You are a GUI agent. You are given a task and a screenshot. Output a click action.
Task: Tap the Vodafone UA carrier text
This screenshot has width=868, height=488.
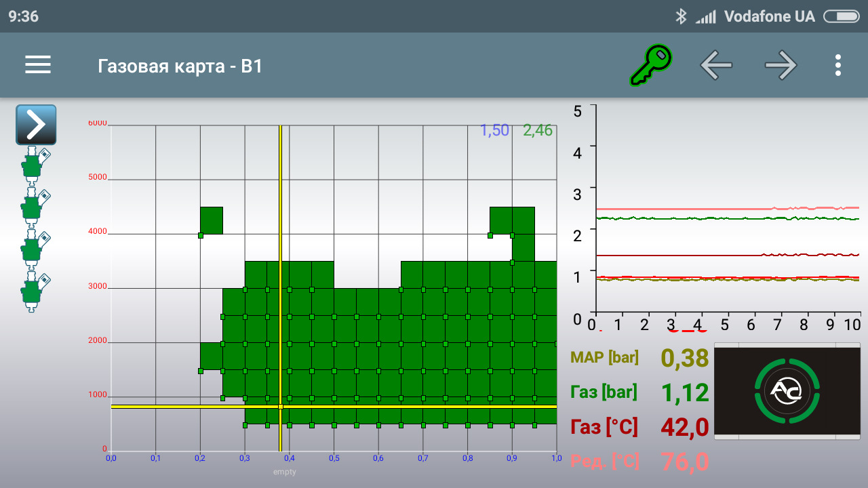coord(770,16)
